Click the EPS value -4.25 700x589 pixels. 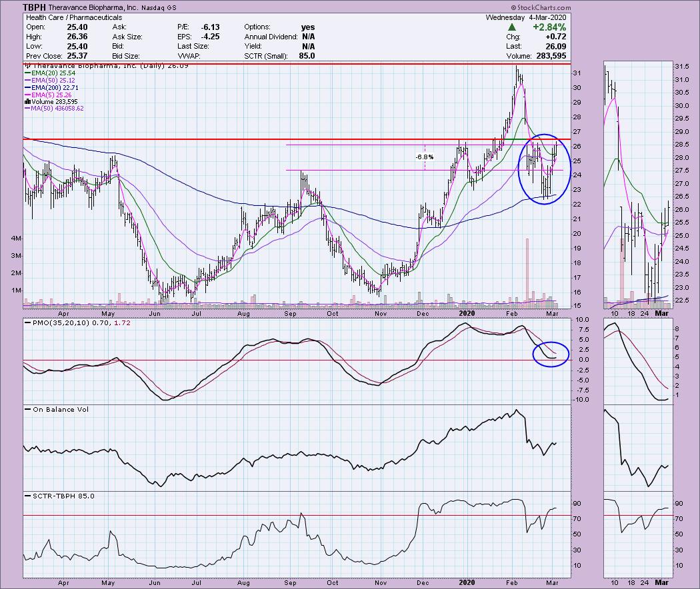210,37
